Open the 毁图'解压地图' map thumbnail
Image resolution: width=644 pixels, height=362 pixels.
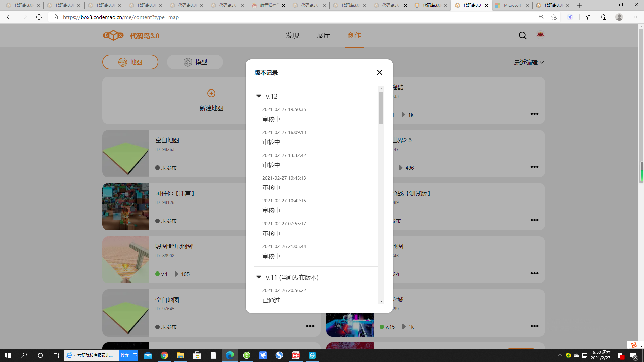point(126,260)
